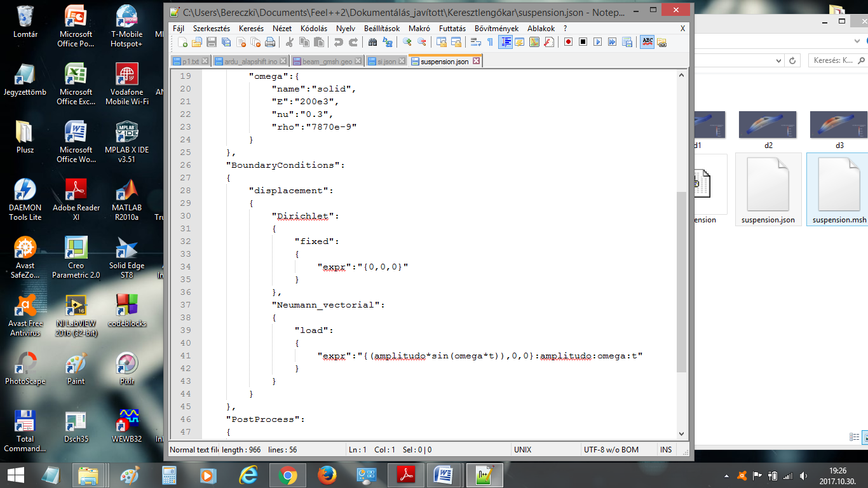The width and height of the screenshot is (868, 488).
Task: Select the d2 image thumbnail
Action: 768,125
